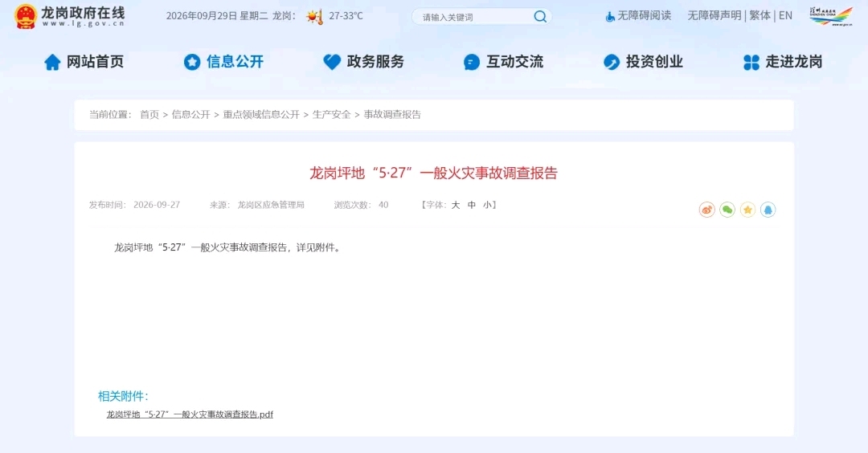This screenshot has height=453, width=868.
Task: Click the Longgang government logo emblem
Action: point(26,17)
